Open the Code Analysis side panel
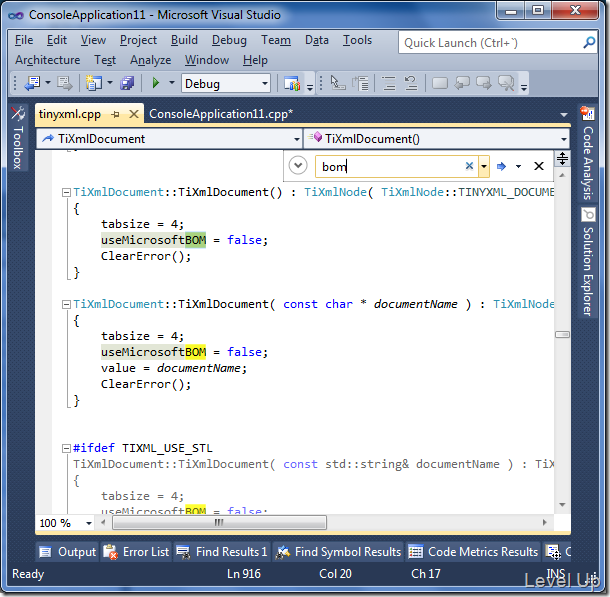The image size is (610, 597). click(588, 154)
